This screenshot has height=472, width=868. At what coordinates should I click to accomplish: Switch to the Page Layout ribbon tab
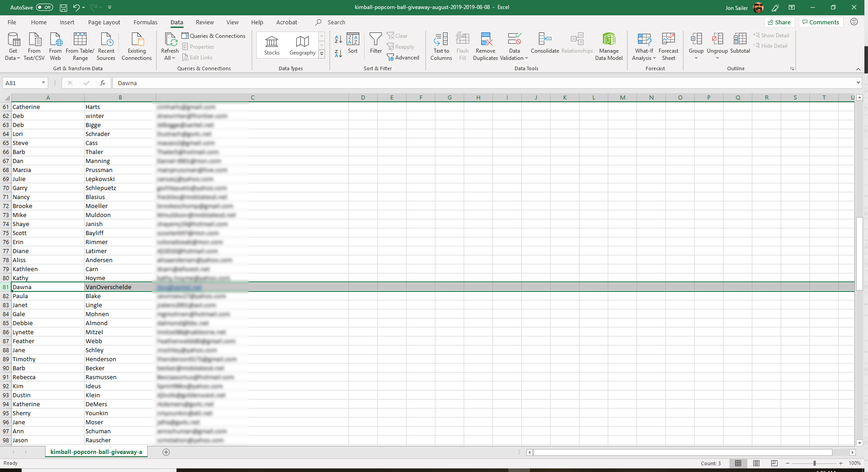tap(104, 22)
